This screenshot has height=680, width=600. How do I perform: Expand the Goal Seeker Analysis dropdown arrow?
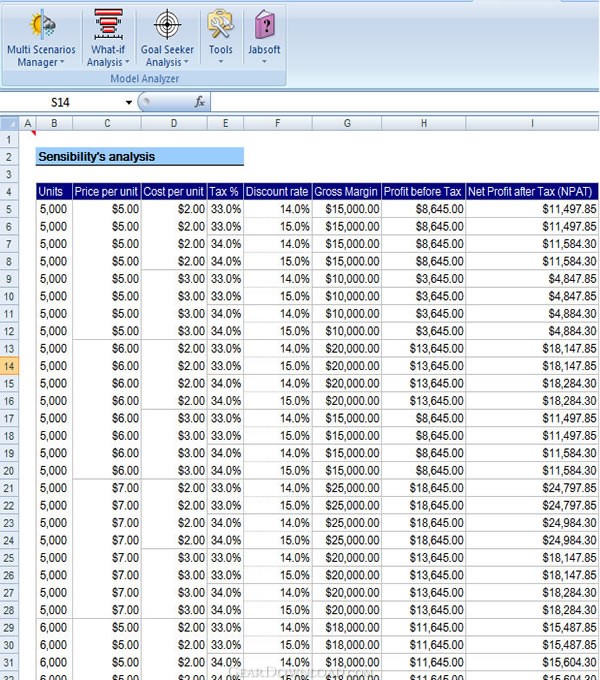pos(186,62)
